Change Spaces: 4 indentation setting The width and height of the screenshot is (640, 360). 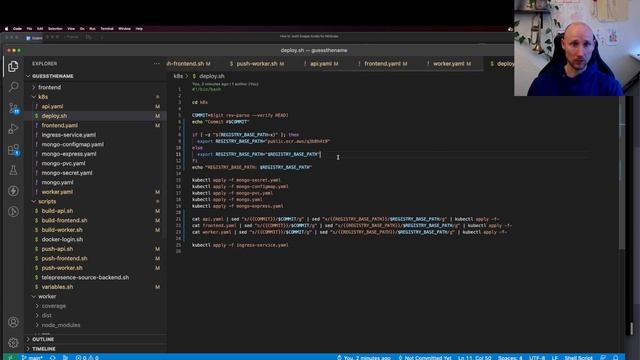510,357
